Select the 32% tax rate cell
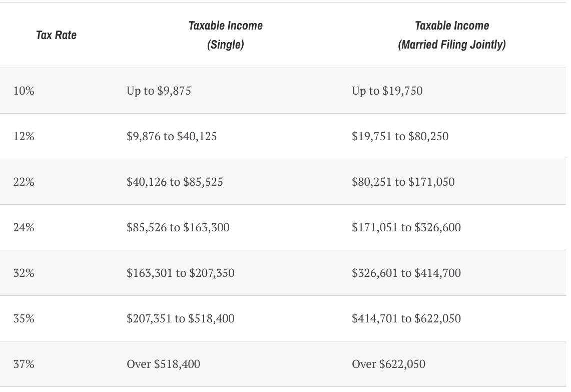This screenshot has height=392, width=571. (x=24, y=273)
